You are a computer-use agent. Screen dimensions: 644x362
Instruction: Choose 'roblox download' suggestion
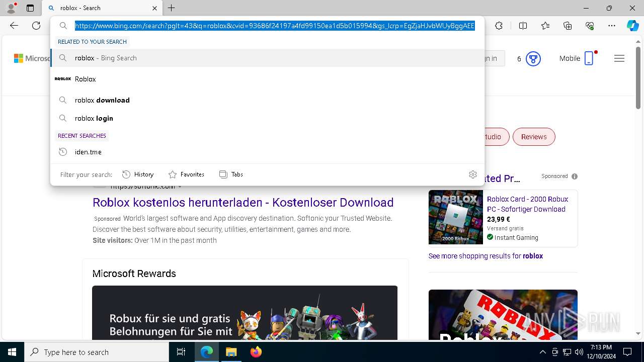267,100
